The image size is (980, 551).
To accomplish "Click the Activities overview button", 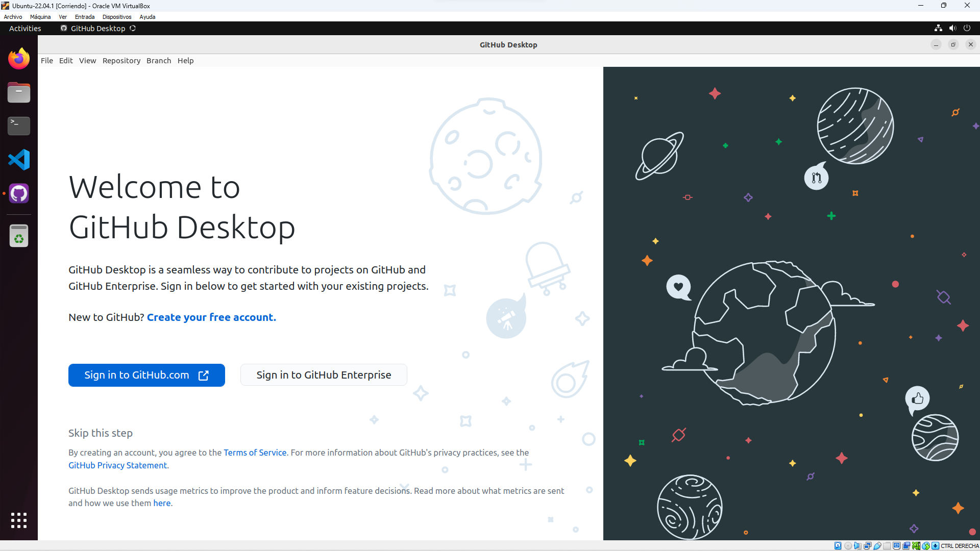I will tap(25, 29).
